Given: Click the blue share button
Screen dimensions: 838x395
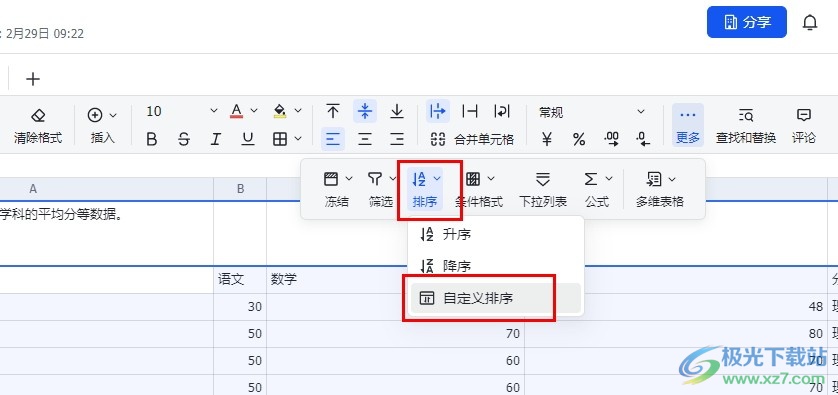Looking at the screenshot, I should 747,22.
